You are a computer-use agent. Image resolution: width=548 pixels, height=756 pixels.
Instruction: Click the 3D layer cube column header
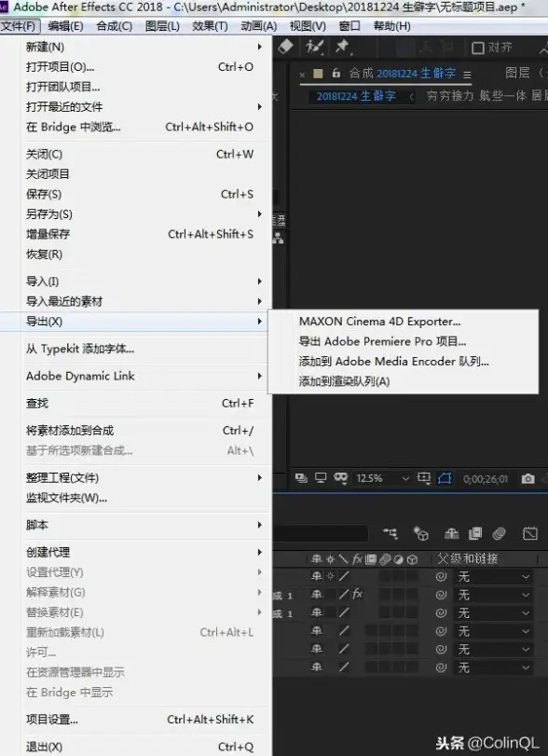[x=412, y=559]
